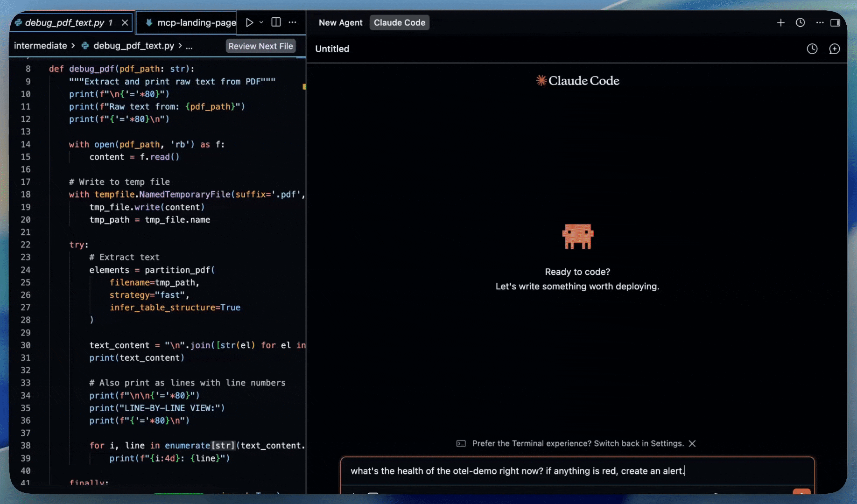The width and height of the screenshot is (857, 504).
Task: Expand the breadcrumb ellipsis symbol list
Action: pos(189,46)
